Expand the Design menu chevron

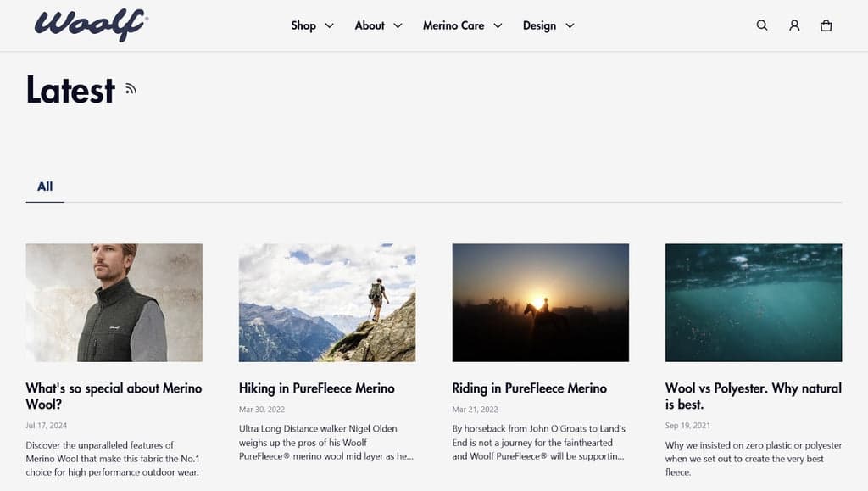coord(570,25)
